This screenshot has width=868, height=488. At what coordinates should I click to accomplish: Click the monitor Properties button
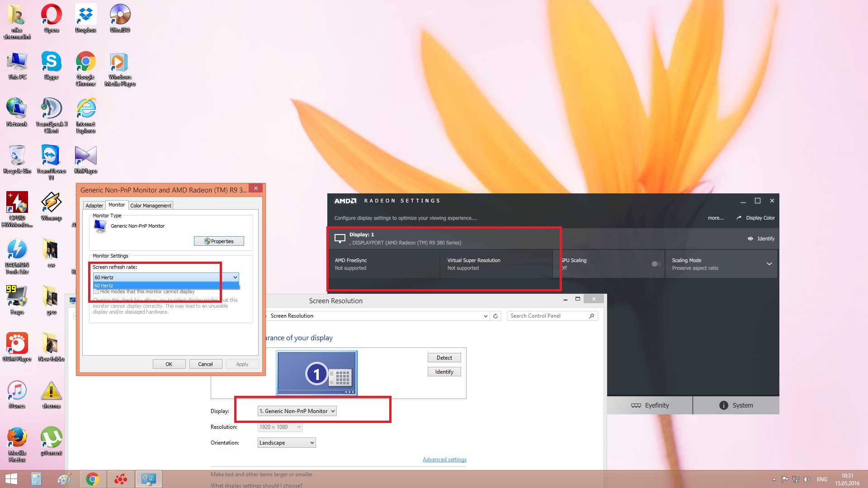[219, 241]
